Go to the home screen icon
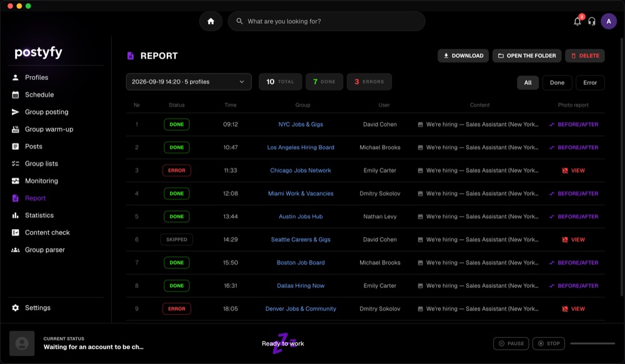The image size is (625, 364). pos(211,21)
